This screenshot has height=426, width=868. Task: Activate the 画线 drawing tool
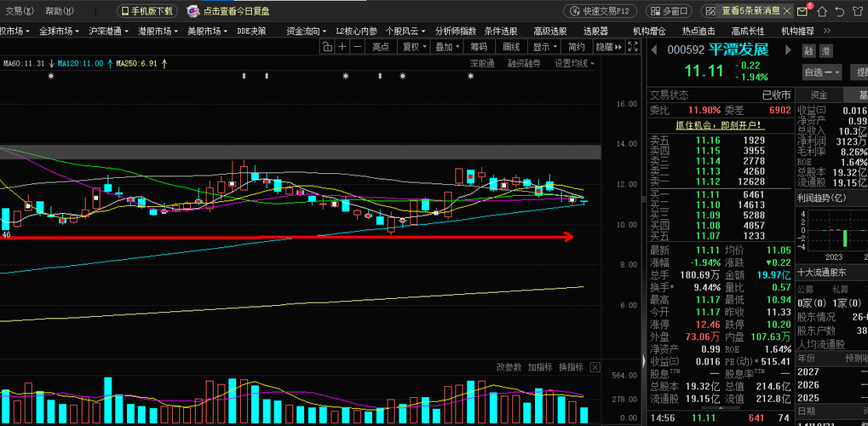pyautogui.click(x=511, y=47)
